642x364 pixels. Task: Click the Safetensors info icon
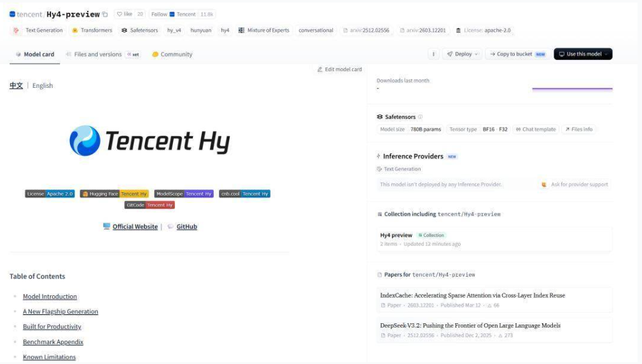(x=420, y=116)
